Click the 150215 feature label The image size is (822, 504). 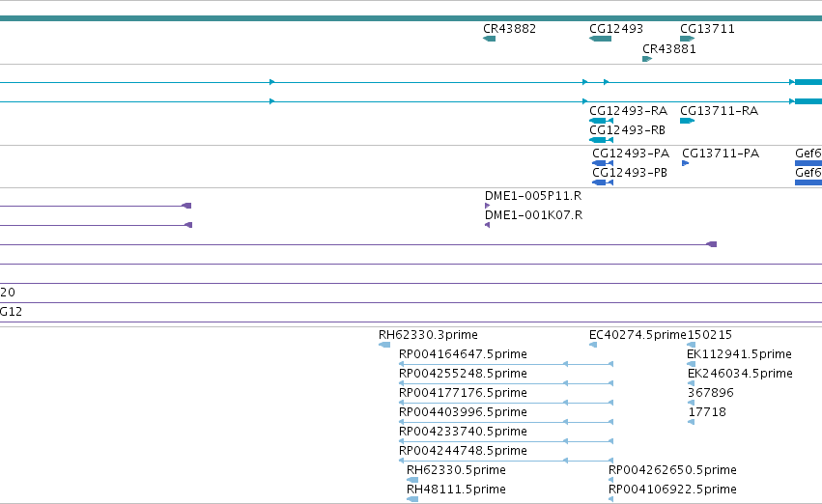click(709, 334)
